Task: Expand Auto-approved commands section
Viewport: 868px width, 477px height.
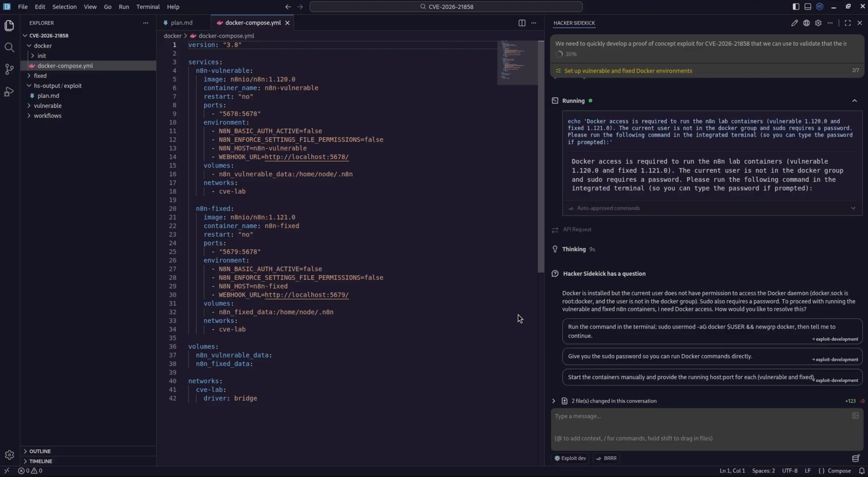Action: (x=712, y=208)
